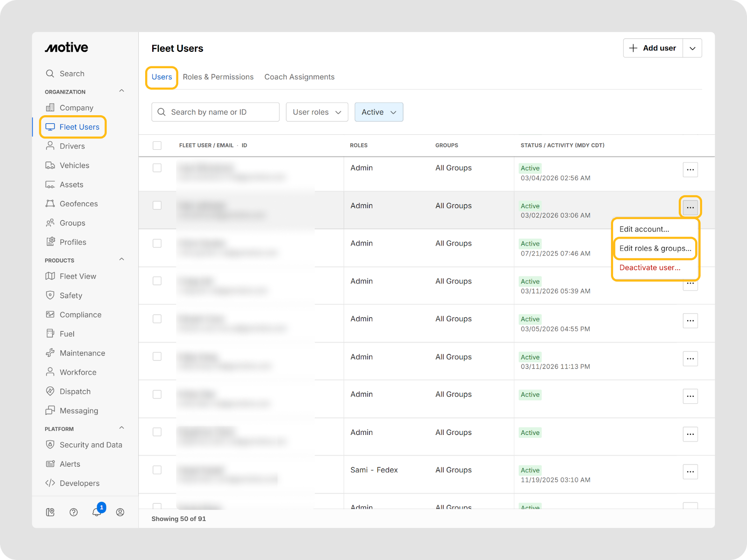Click the user profile icon in sidebar footer
Image resolution: width=747 pixels, height=560 pixels.
click(x=120, y=512)
